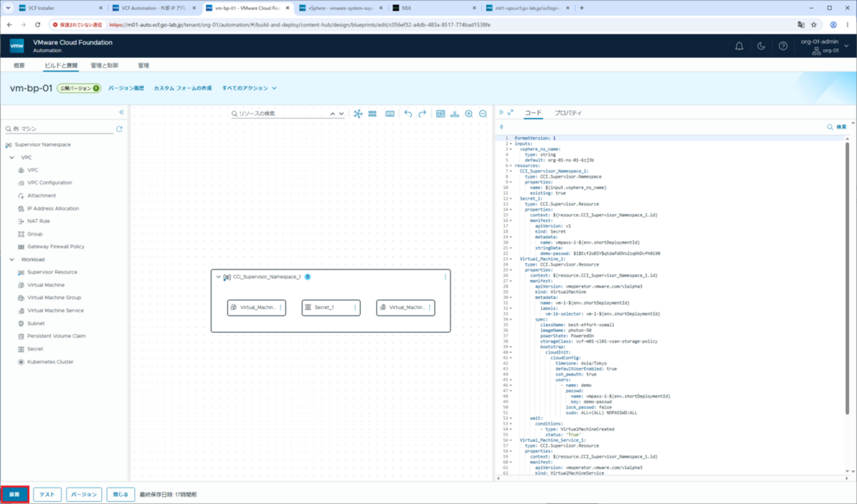
Task: Collapse the resource palette sidebar
Action: [x=121, y=113]
